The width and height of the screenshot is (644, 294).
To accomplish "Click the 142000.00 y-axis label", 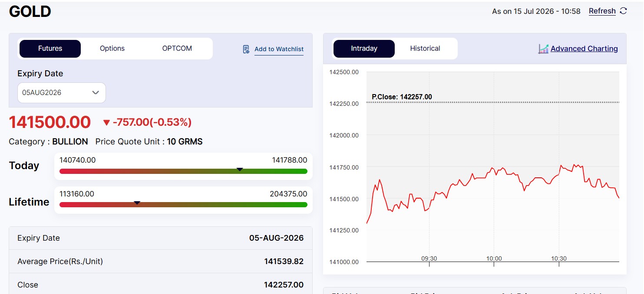I will pyautogui.click(x=344, y=135).
